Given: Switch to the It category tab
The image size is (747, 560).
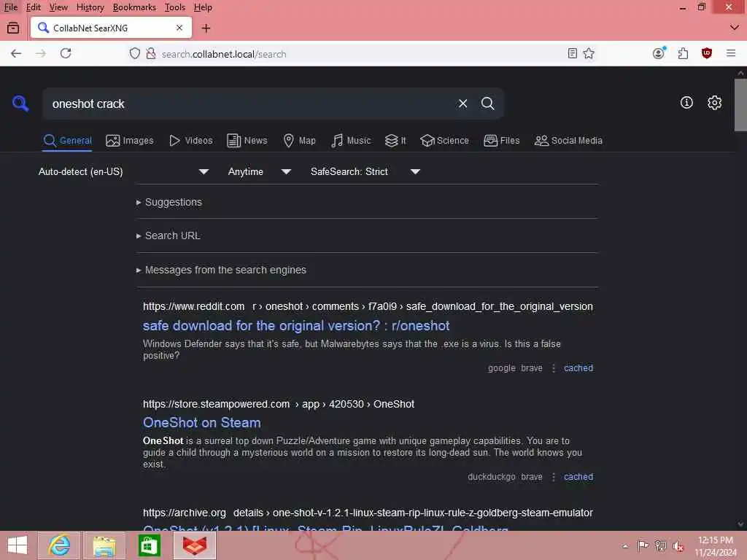Looking at the screenshot, I should click(395, 141).
